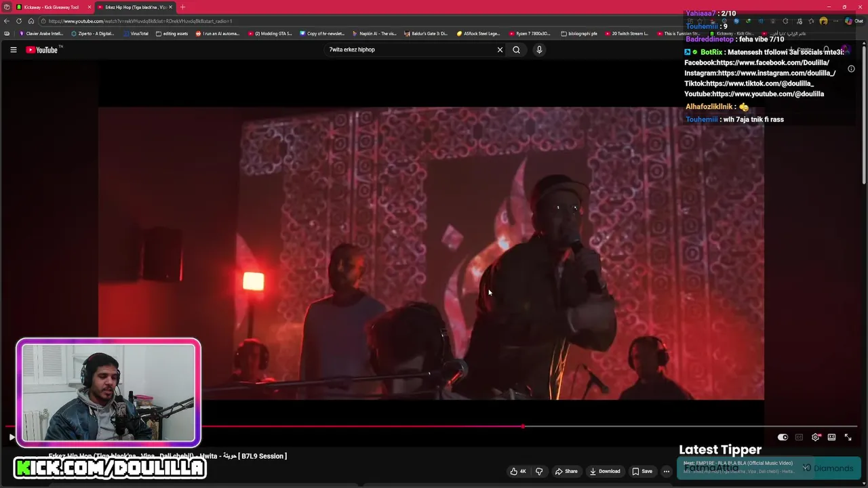Like the video showing 4K likes

coord(518,471)
